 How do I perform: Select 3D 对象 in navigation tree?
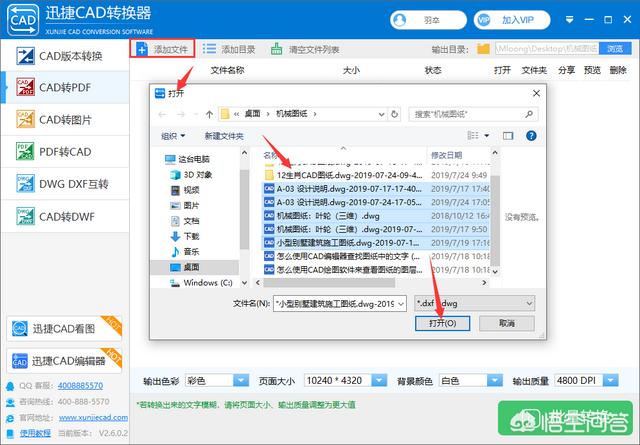coord(191,175)
